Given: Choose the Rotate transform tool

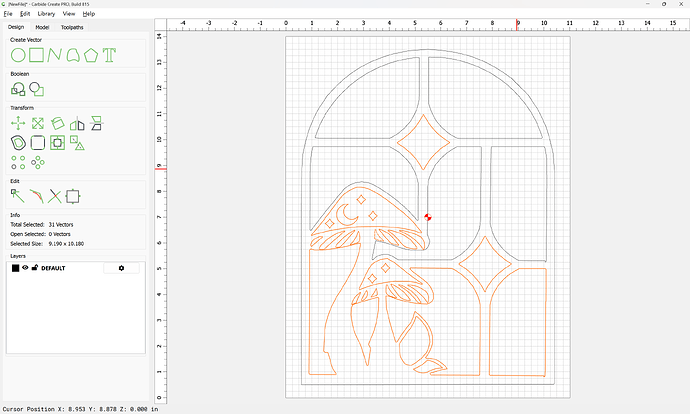Looking at the screenshot, I should click(x=58, y=124).
